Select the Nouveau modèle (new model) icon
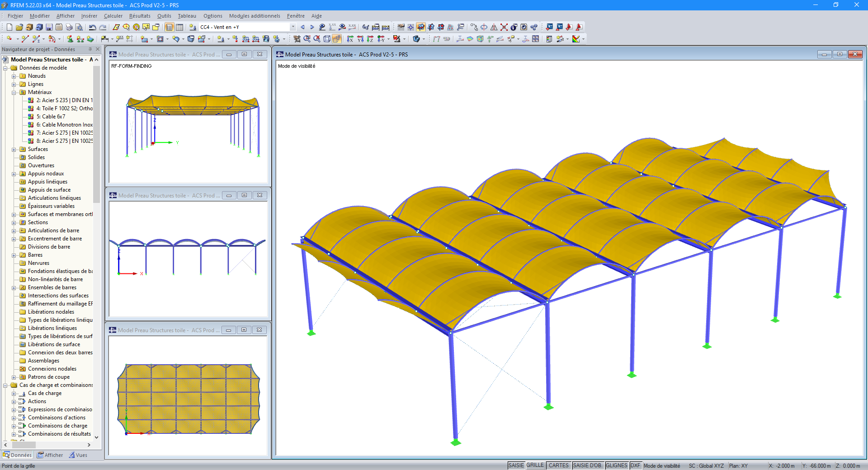This screenshot has width=868, height=470. tap(9, 27)
